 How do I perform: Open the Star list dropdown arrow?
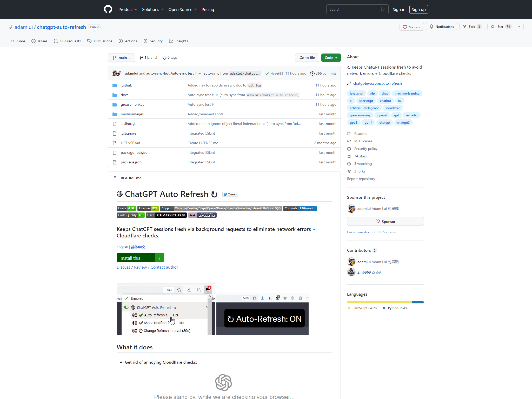coord(519,26)
